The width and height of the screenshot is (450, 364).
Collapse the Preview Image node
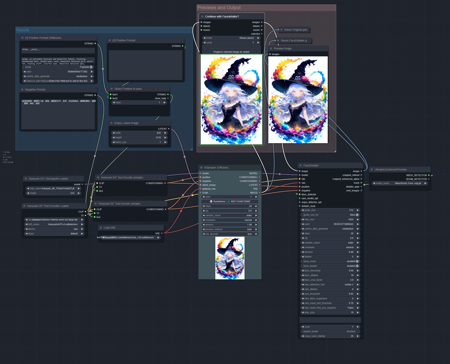[x=271, y=49]
